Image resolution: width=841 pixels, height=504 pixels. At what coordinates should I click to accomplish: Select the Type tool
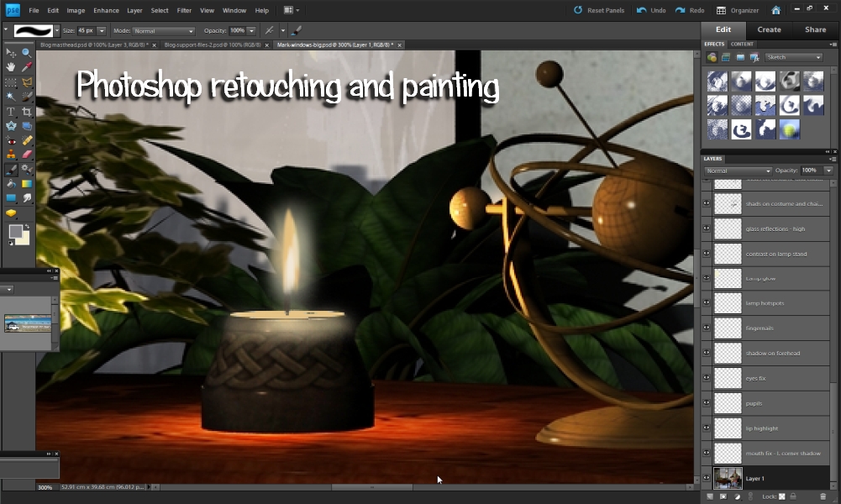pos(11,112)
